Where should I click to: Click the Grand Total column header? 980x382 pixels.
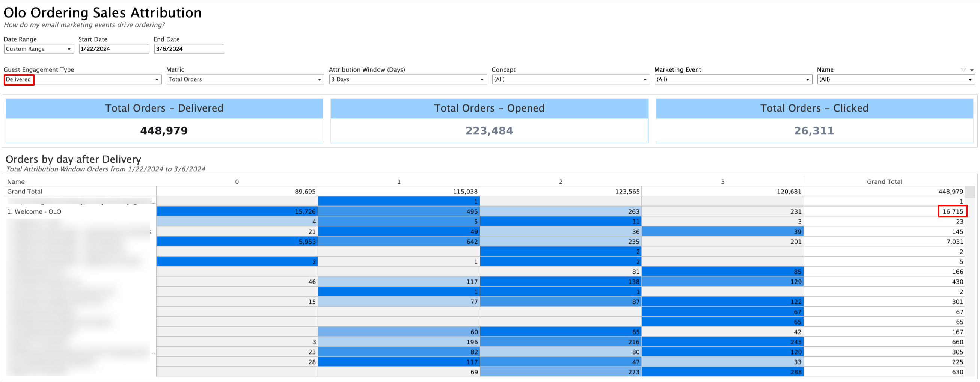pos(884,182)
